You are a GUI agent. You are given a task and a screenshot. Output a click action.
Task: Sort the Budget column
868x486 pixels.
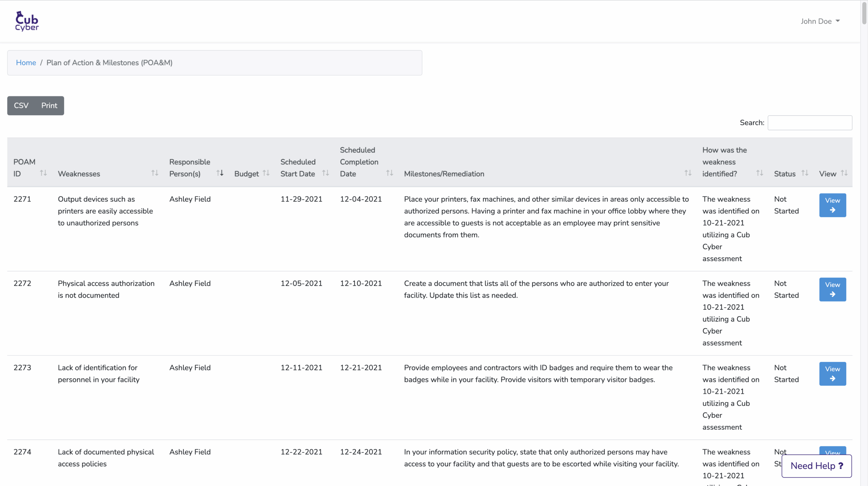pyautogui.click(x=266, y=173)
